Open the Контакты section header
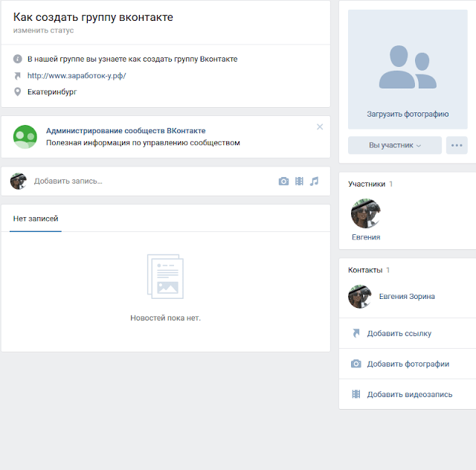 pyautogui.click(x=369, y=270)
